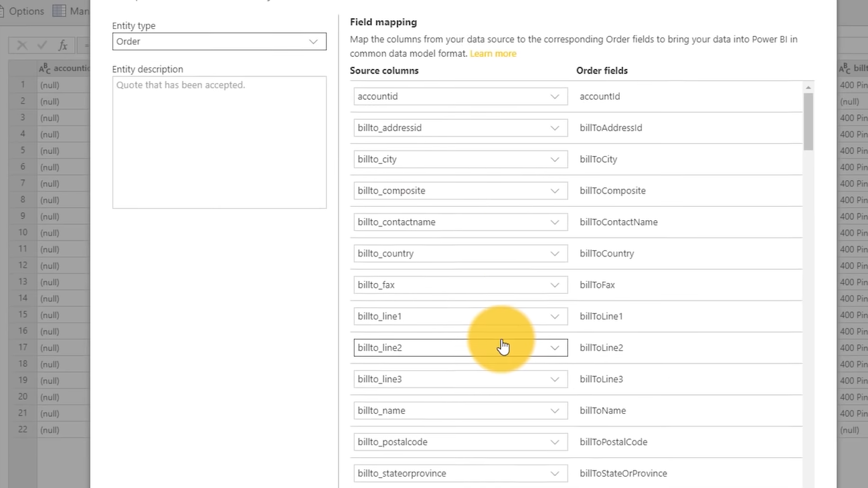This screenshot has width=868, height=488.
Task: Click the field mapping vertical scrollbar thumb
Action: [808, 122]
